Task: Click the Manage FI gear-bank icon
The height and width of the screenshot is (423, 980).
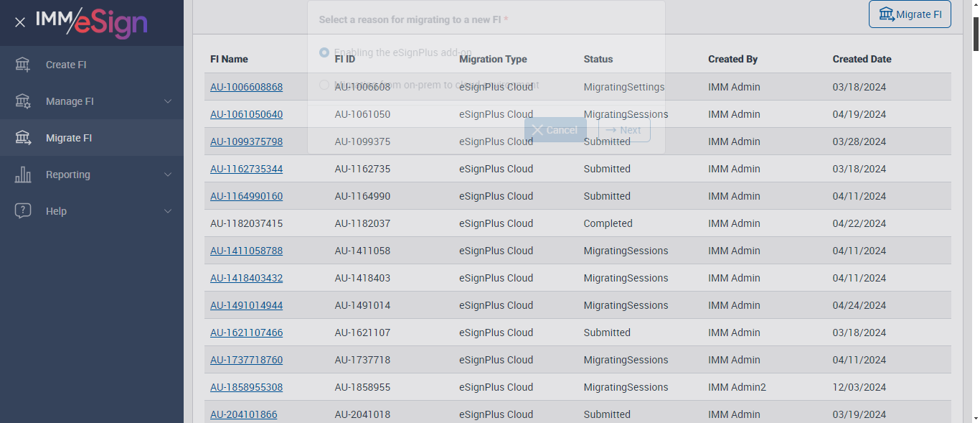Action: pyautogui.click(x=23, y=101)
